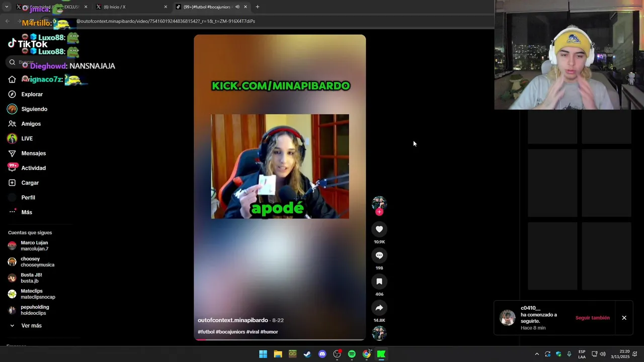Open File Explorer from the taskbar
Screen dimensions: 644x362
tap(278, 354)
